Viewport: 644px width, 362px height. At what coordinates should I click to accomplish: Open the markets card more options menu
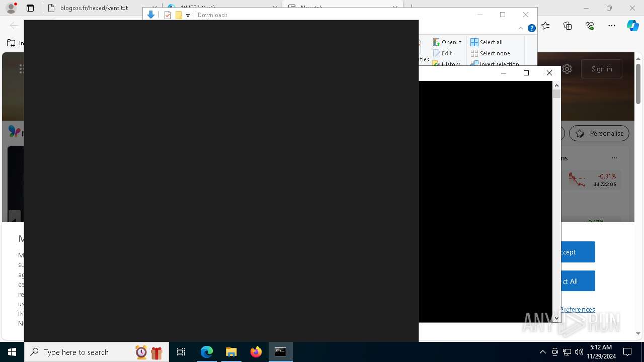tap(614, 158)
